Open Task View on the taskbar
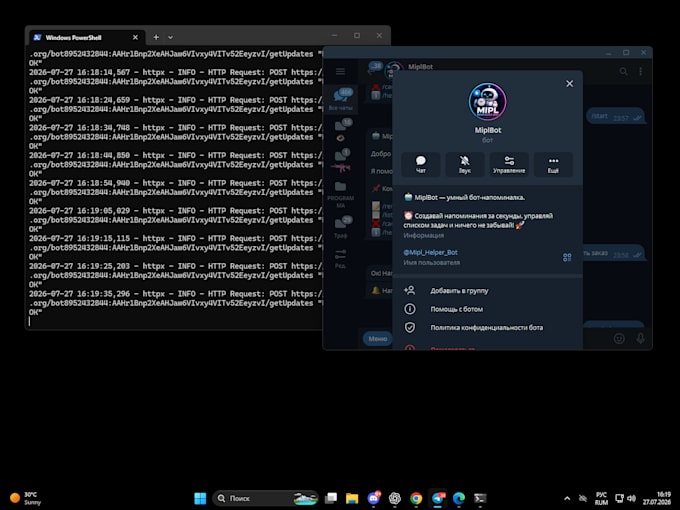Viewport: 680px width, 510px height. (331, 498)
